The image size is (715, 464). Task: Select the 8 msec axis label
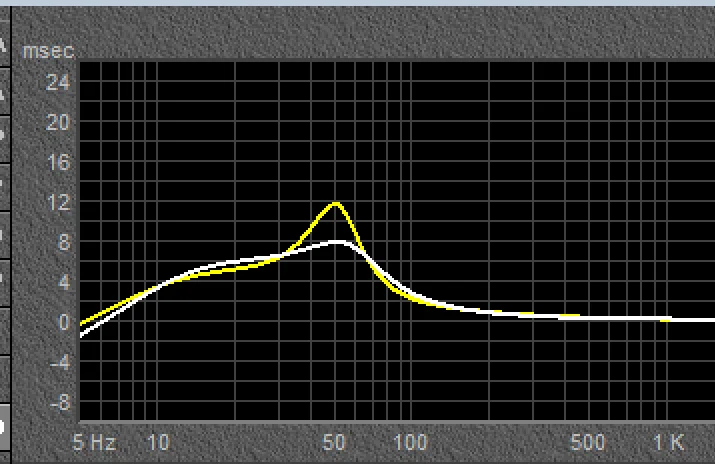point(63,242)
